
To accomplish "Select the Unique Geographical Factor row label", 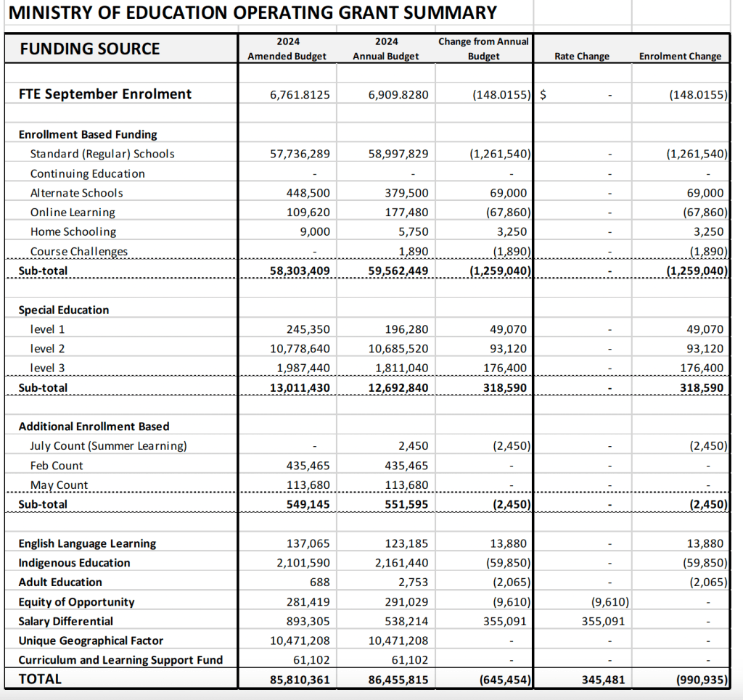I will (91, 641).
